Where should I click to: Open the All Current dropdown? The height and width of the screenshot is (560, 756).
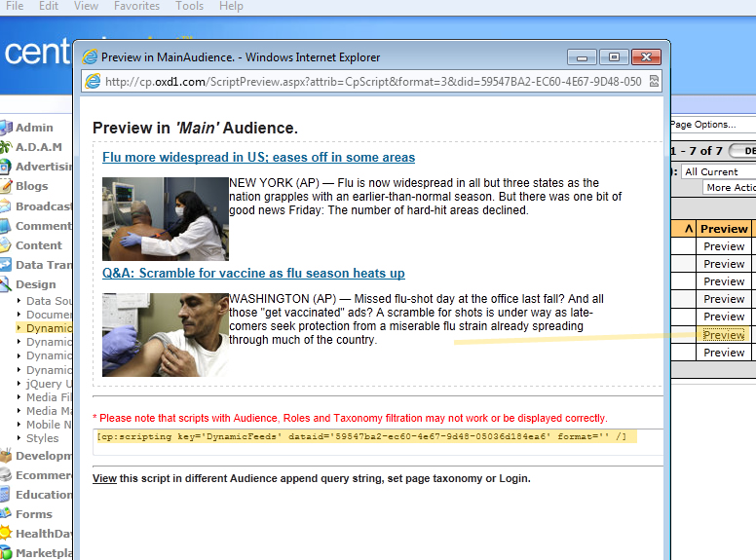coord(718,171)
